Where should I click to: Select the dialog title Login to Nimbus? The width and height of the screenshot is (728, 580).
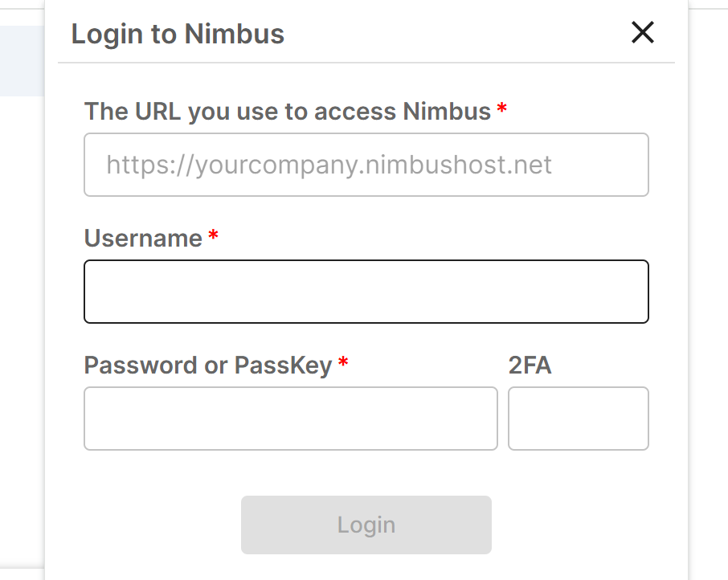coord(178,33)
